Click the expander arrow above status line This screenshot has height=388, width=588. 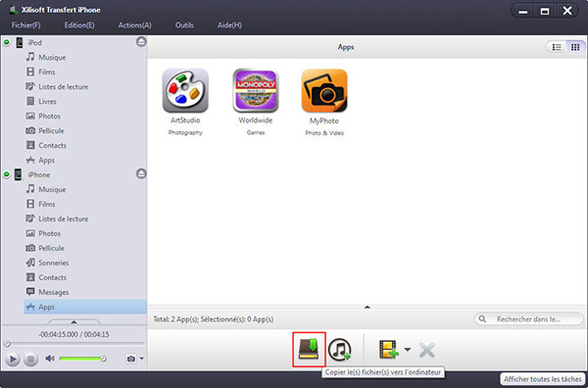coord(367,307)
